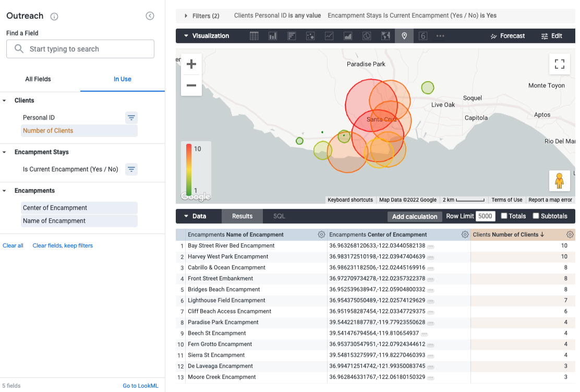The height and width of the screenshot is (392, 580).
Task: Select the table visualization icon
Action: tap(254, 36)
